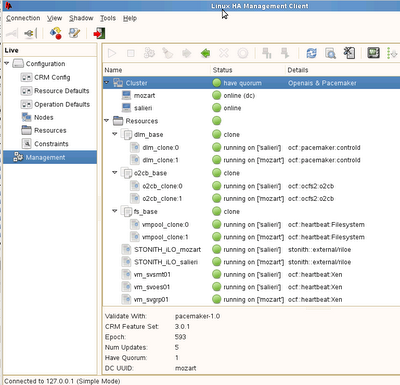
Task: Click the dotted green arrow toolbar overflow icon
Action: (392, 53)
